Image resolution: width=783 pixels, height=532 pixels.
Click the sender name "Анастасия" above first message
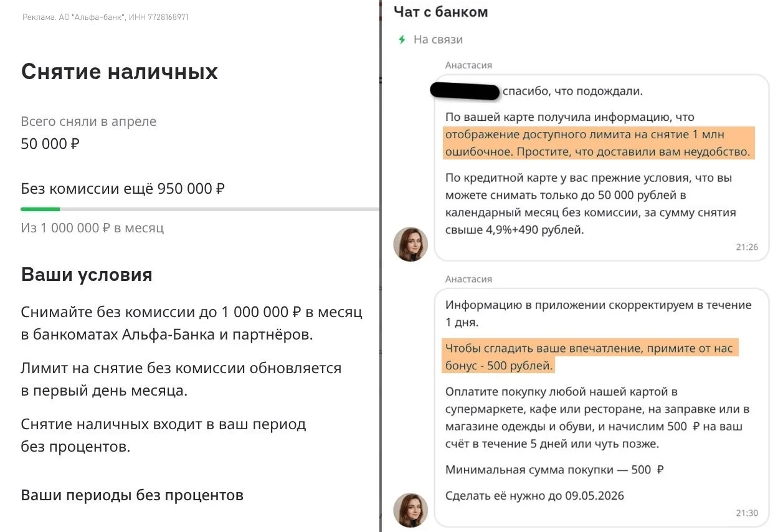click(468, 65)
